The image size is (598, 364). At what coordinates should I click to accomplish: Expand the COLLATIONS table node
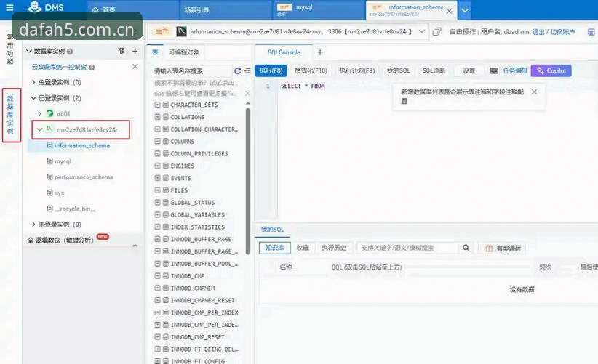[158, 117]
